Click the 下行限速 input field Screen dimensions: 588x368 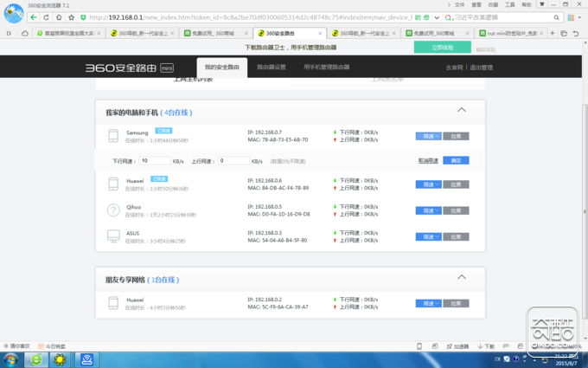pyautogui.click(x=155, y=161)
